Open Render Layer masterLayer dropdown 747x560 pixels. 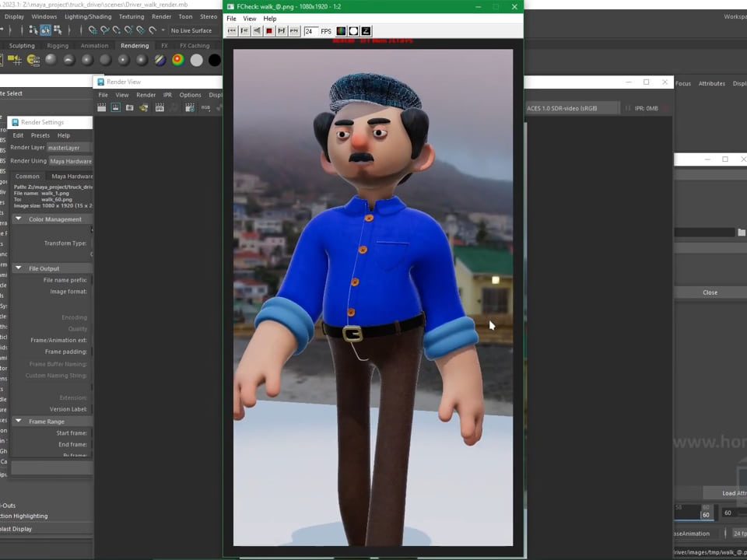(69, 148)
